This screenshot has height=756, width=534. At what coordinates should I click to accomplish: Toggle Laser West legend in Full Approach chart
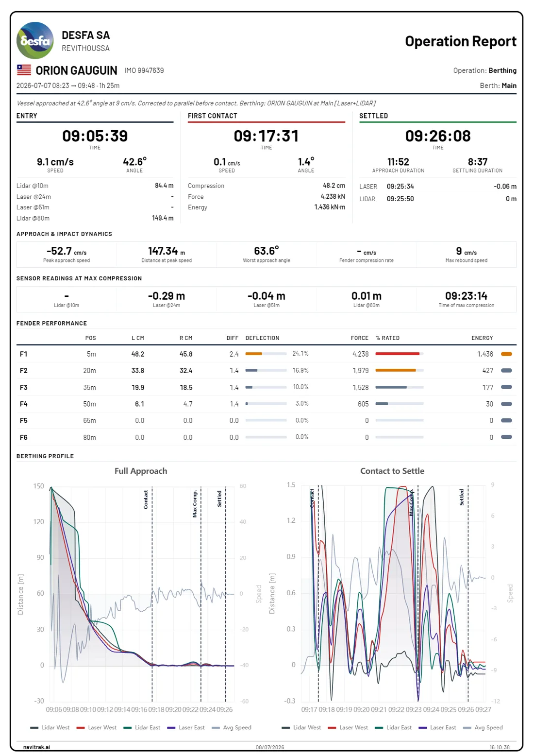click(x=97, y=727)
